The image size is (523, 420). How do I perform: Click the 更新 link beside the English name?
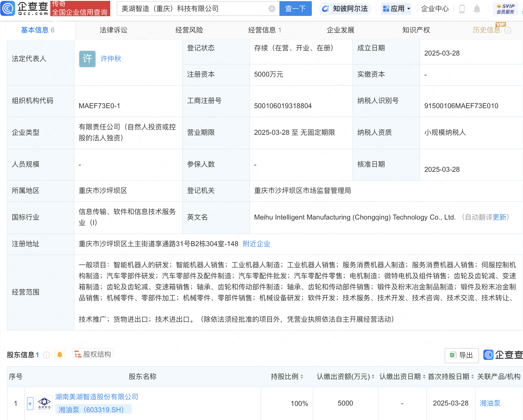point(499,217)
